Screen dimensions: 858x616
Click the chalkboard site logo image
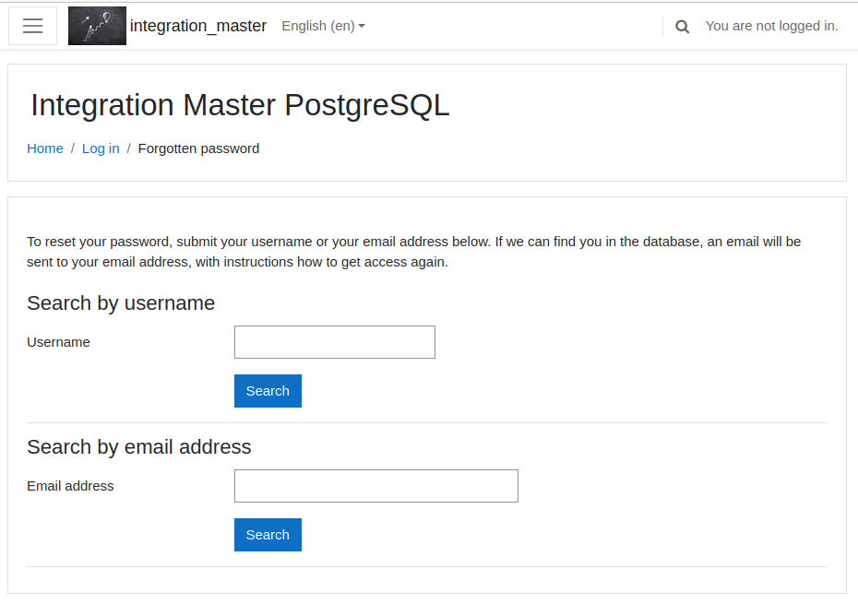coord(98,26)
